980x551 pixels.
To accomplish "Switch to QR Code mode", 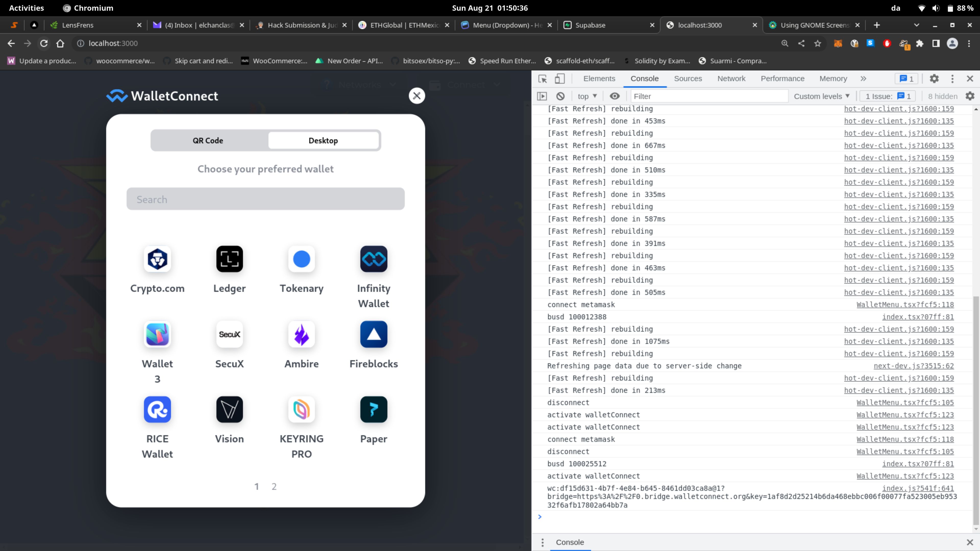I will [x=208, y=140].
